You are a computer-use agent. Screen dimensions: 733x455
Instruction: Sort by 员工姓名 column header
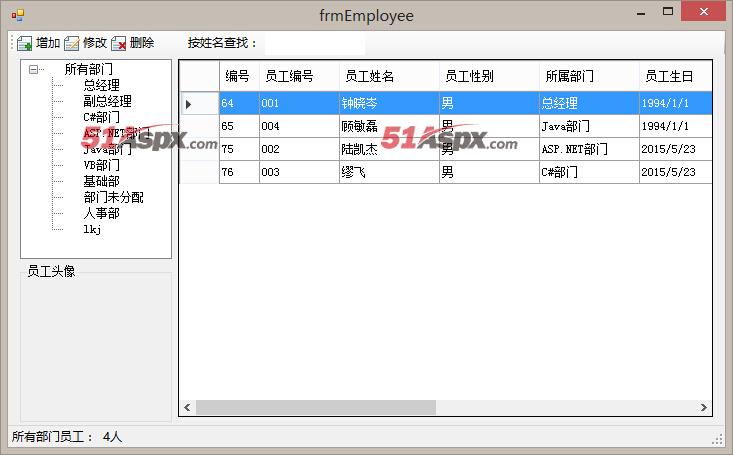389,76
